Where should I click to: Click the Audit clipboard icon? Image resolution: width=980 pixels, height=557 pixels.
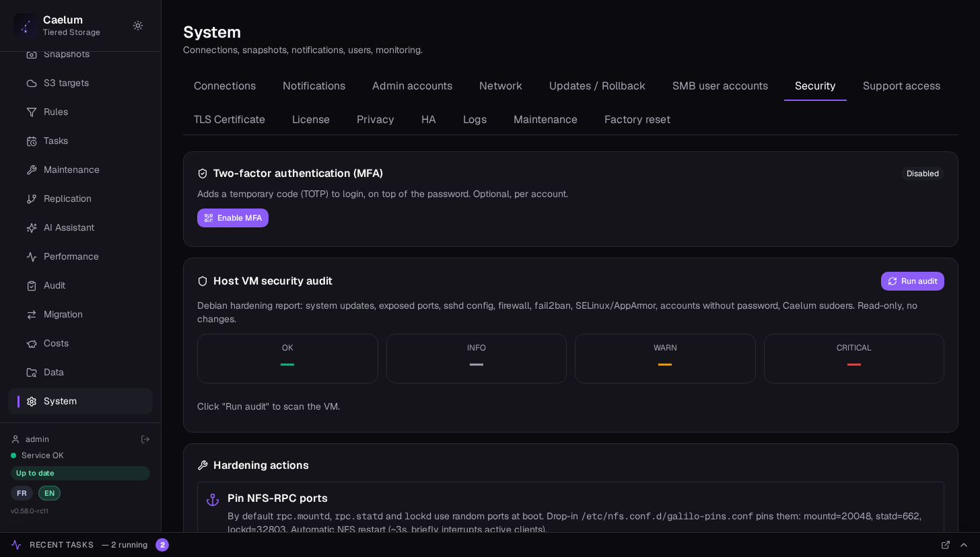32,286
